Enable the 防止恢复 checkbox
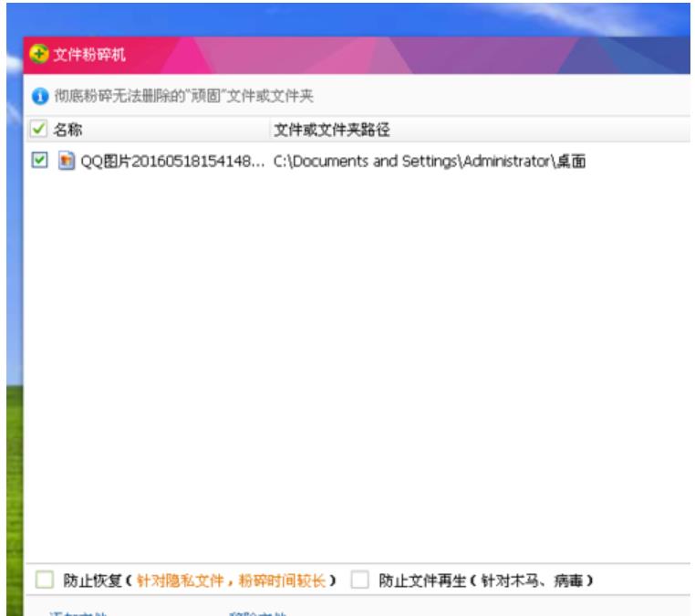The width and height of the screenshot is (695, 616). tap(45, 580)
